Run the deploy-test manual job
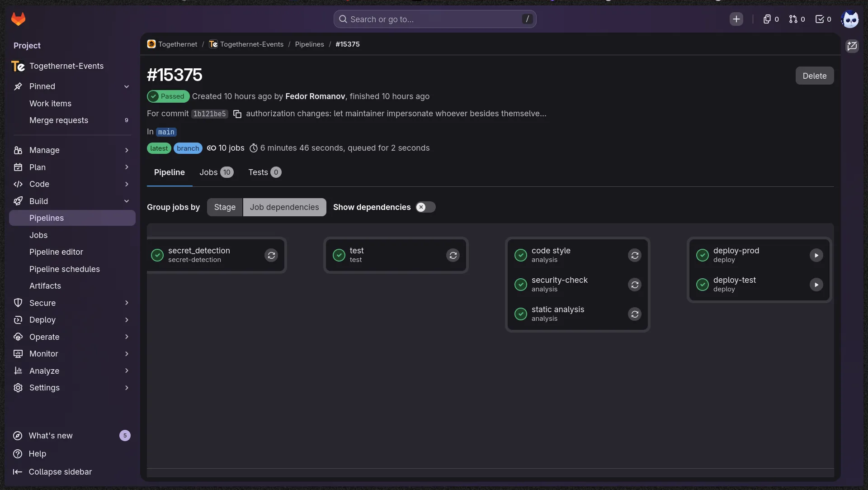Viewport: 868px width, 490px height. [x=816, y=285]
